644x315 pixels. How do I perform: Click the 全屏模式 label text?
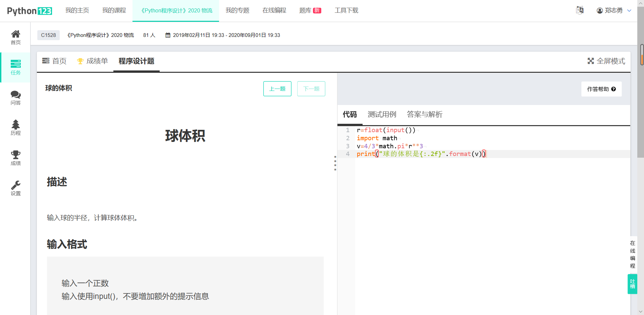click(611, 61)
